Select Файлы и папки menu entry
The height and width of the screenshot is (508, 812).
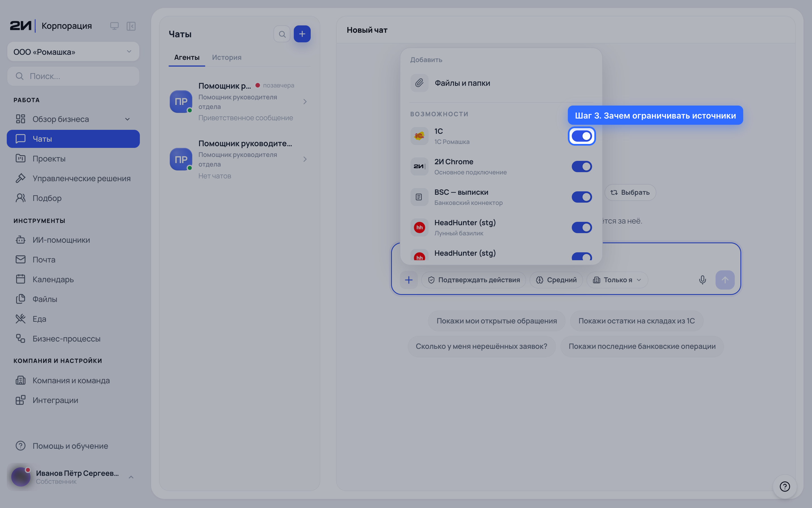point(501,83)
